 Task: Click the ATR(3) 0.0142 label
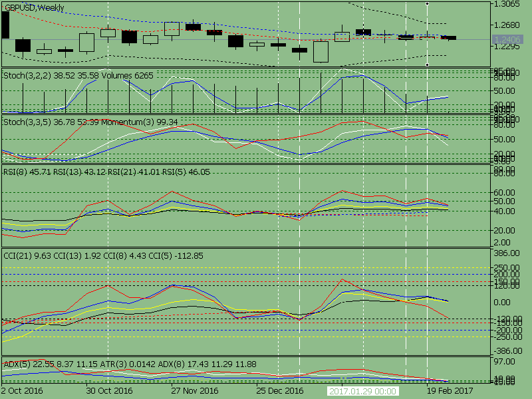pyautogui.click(x=128, y=364)
